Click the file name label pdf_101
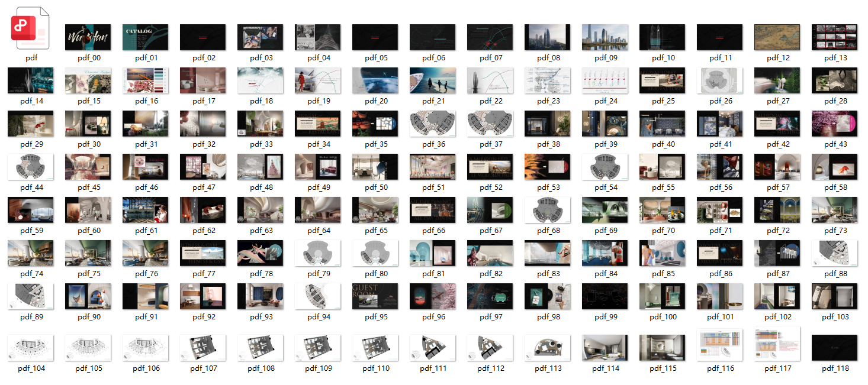 pos(720,317)
